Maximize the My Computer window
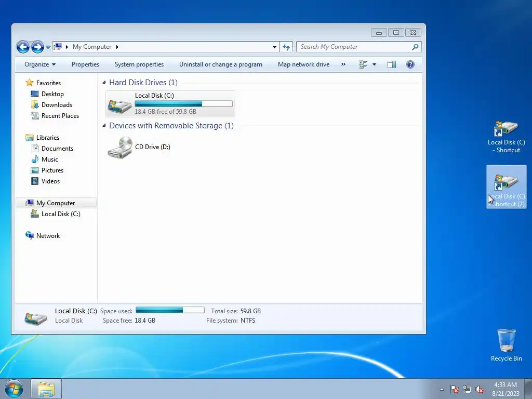The width and height of the screenshot is (532, 399). [x=396, y=33]
